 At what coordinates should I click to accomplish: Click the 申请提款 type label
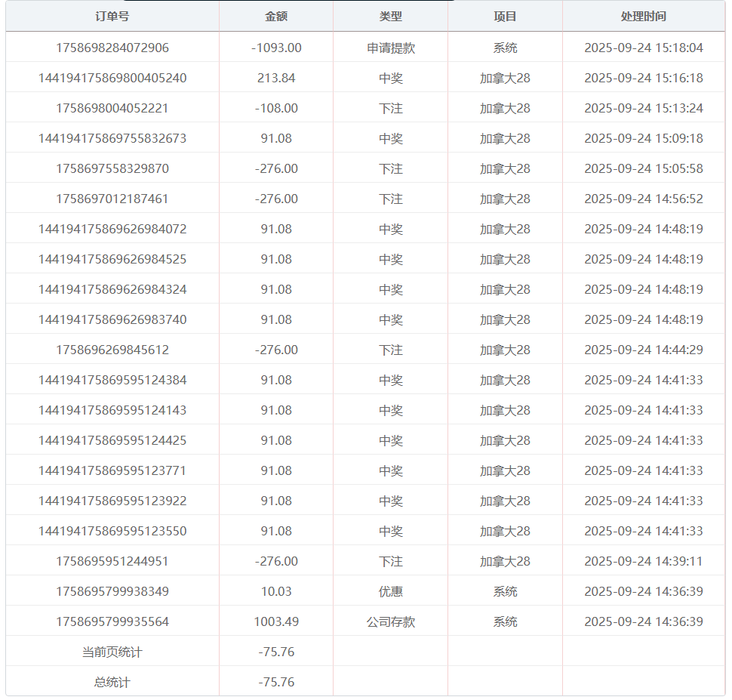[389, 46]
